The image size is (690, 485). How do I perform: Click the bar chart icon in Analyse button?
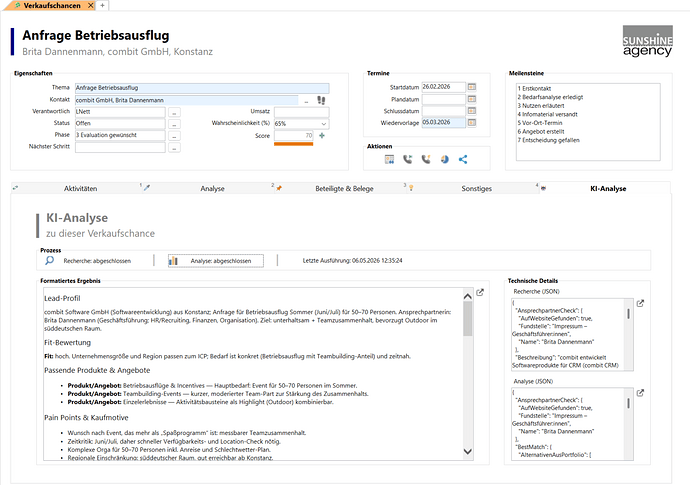(173, 261)
